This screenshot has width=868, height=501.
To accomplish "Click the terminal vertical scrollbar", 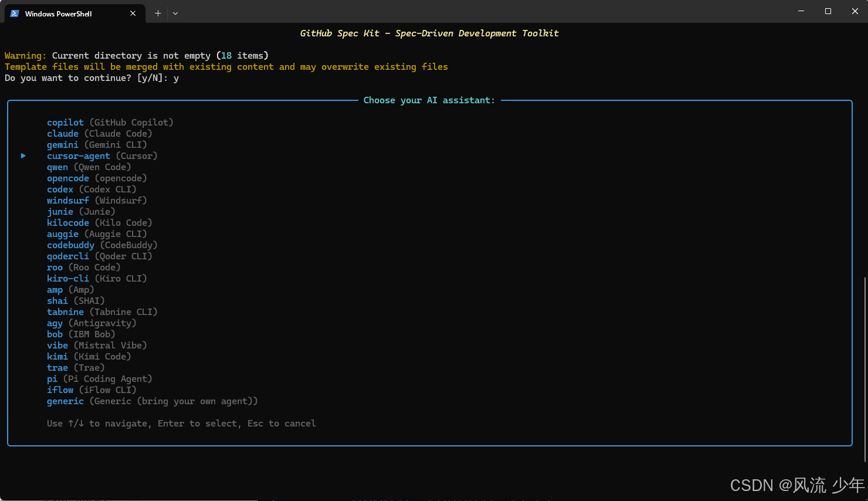I will tap(865, 370).
